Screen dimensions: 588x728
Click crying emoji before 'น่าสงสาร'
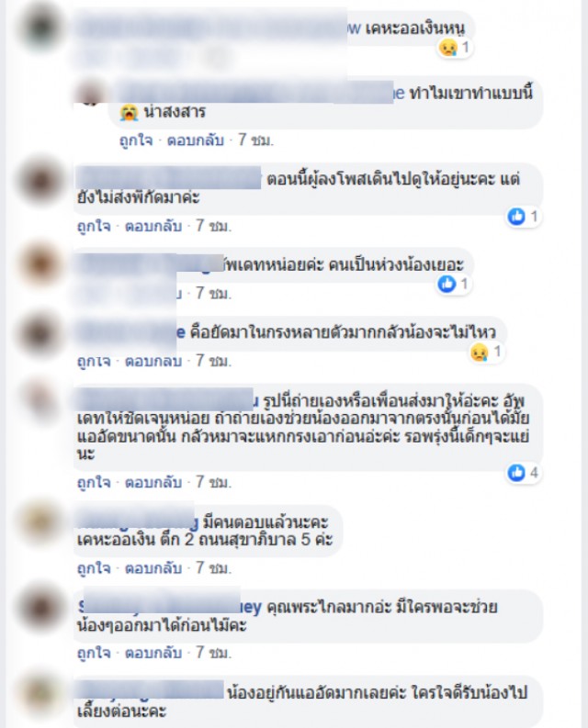(130, 112)
